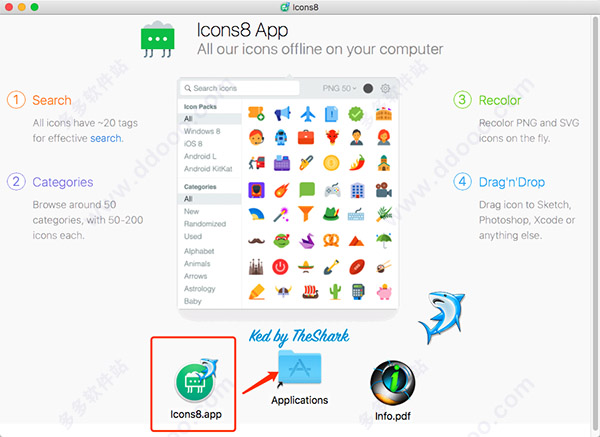Open the settings gear icon

(385, 88)
